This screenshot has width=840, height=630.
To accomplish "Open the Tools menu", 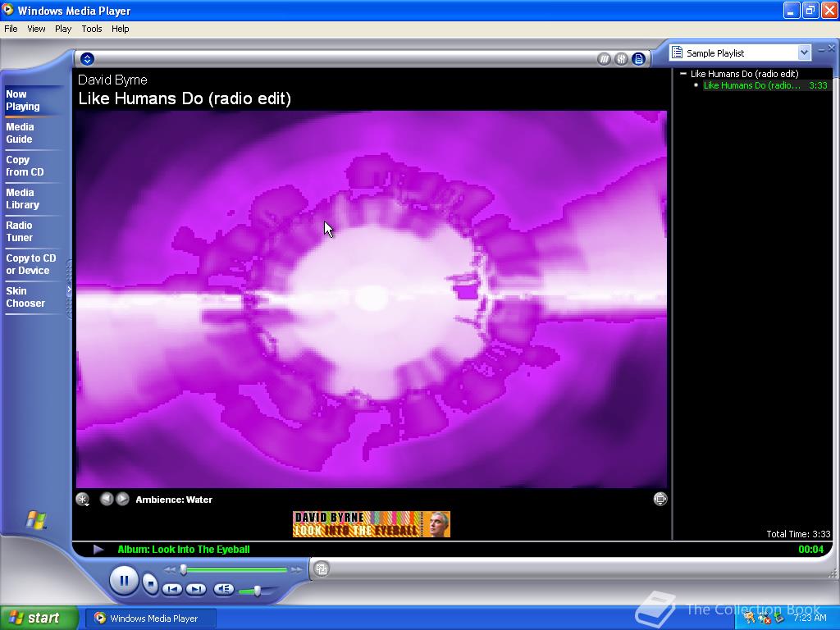I will pyautogui.click(x=92, y=29).
